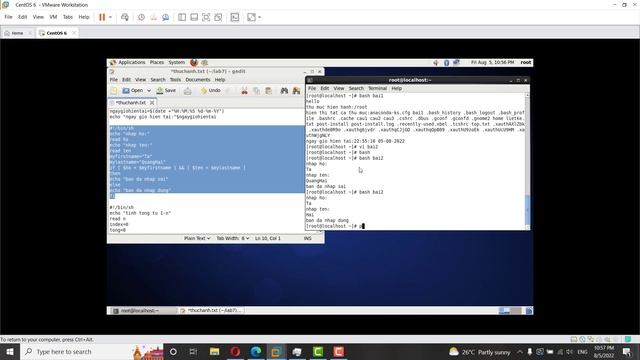
Task: Click the Cut scissors icon in gedit
Action: click(244, 91)
